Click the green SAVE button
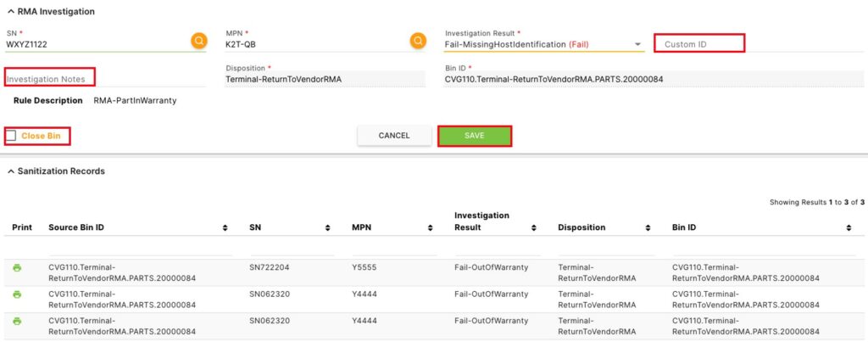The height and width of the screenshot is (342, 868). pos(474,136)
